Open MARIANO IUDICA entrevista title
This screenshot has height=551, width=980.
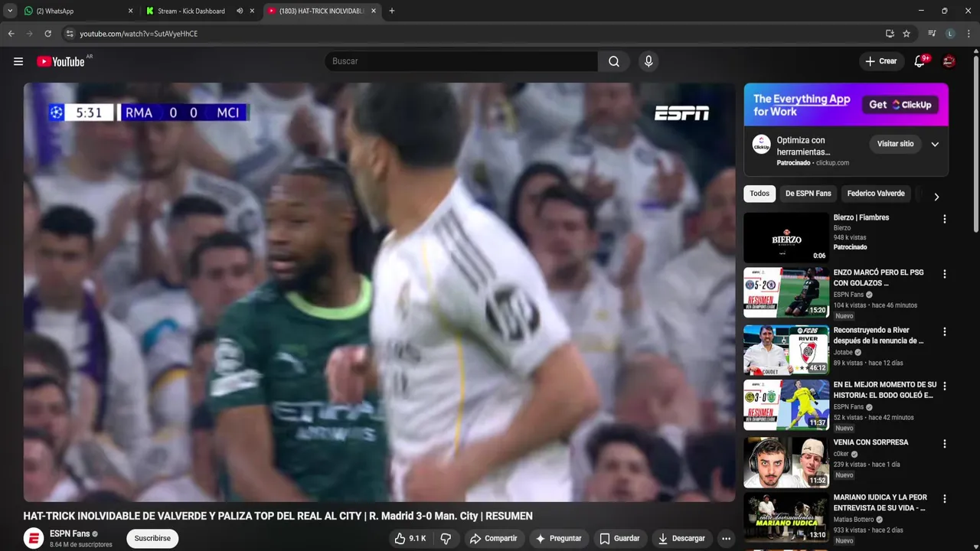click(x=880, y=503)
